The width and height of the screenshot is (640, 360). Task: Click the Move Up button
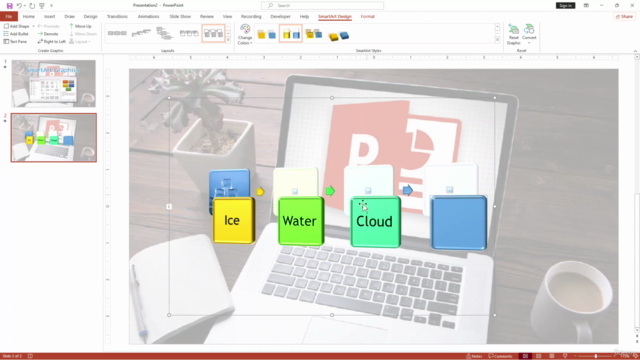point(80,26)
